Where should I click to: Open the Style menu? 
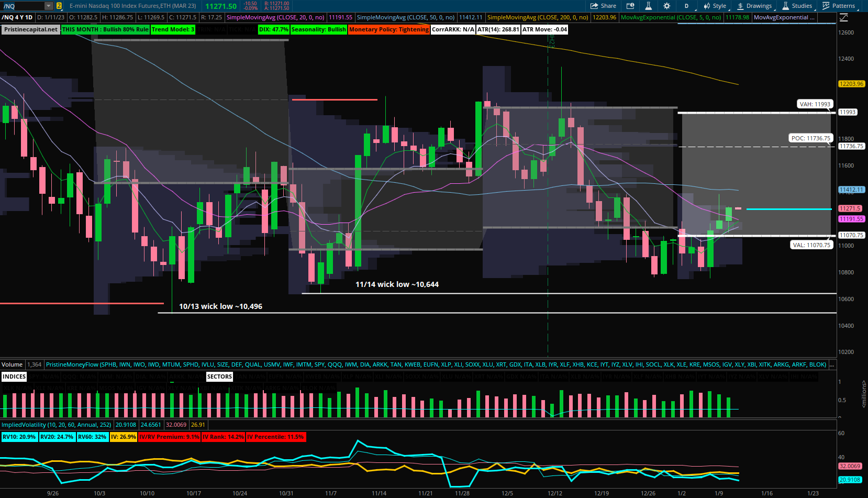pyautogui.click(x=716, y=6)
